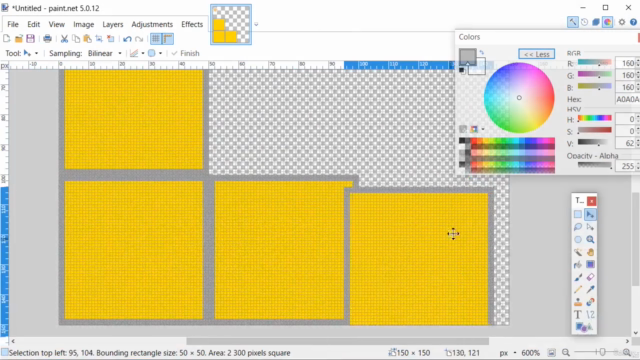
Task: Select the Magic Wand tool
Action: (x=578, y=252)
